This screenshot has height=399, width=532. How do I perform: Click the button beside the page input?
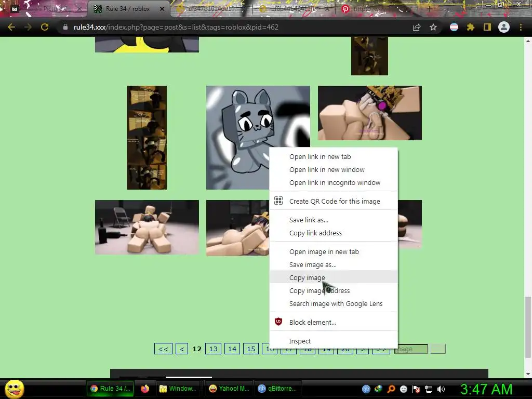437,349
